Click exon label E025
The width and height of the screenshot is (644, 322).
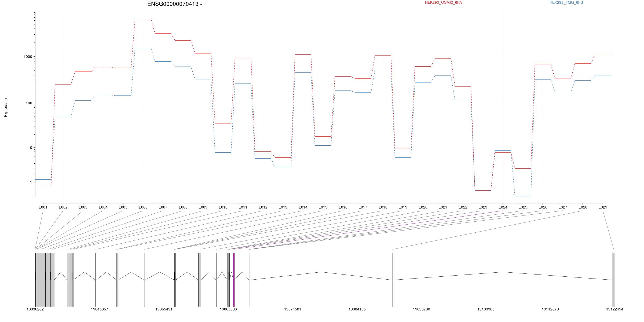click(x=523, y=207)
